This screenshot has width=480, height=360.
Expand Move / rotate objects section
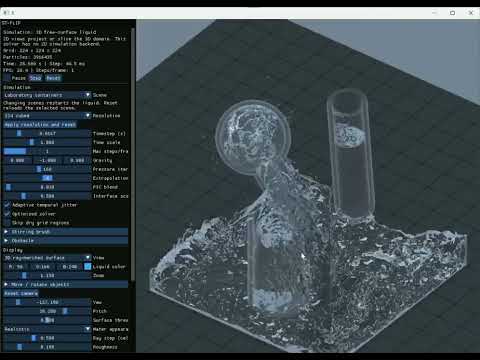click(x=66, y=284)
